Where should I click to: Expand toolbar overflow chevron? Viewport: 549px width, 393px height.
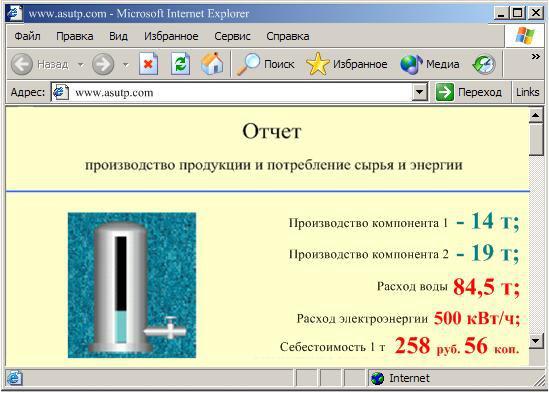(x=535, y=56)
